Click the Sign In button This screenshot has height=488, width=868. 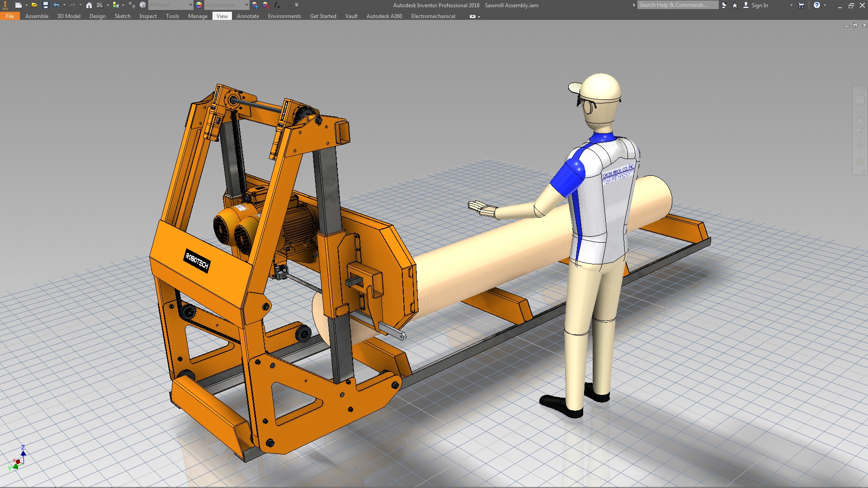point(759,5)
